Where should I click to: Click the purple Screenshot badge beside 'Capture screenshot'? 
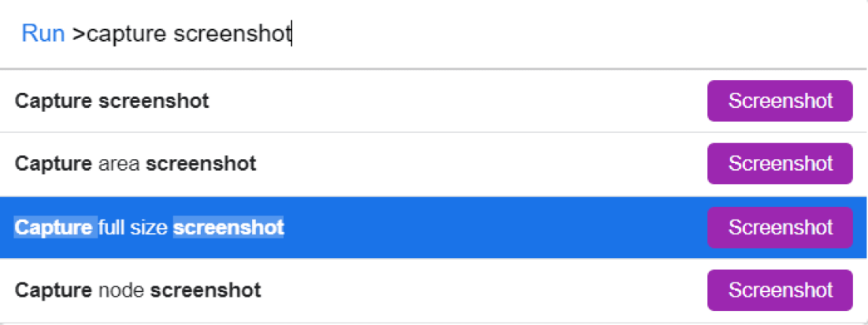tap(780, 102)
